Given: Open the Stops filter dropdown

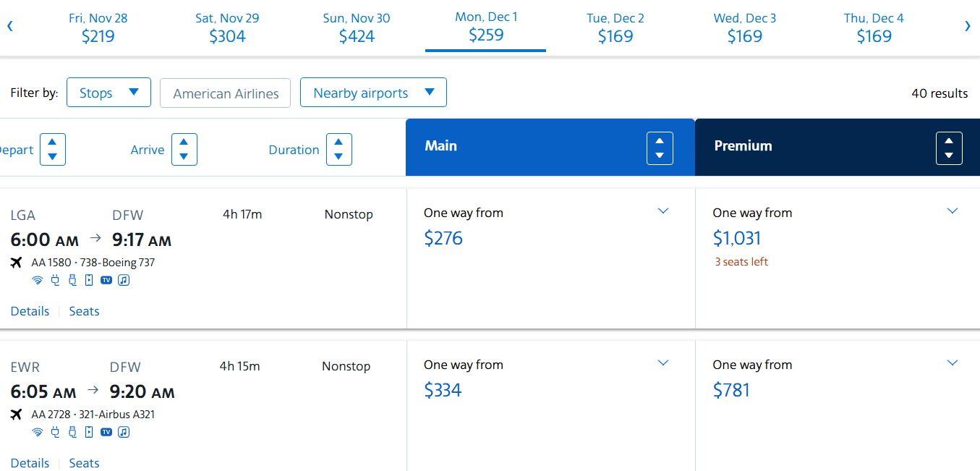Looking at the screenshot, I should click(x=108, y=93).
